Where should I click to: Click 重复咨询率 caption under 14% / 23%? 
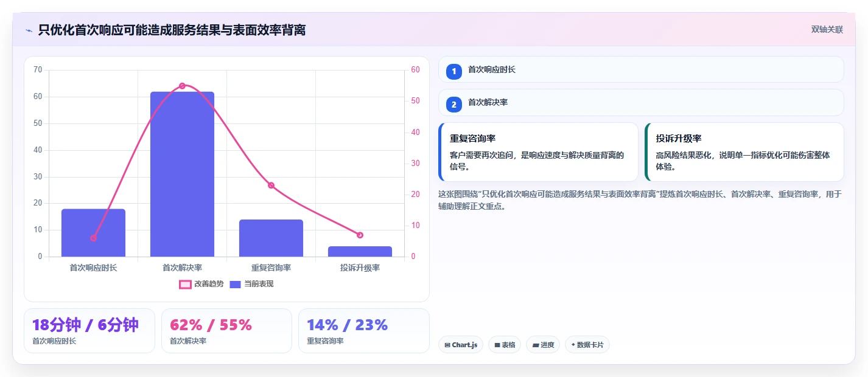pos(325,341)
